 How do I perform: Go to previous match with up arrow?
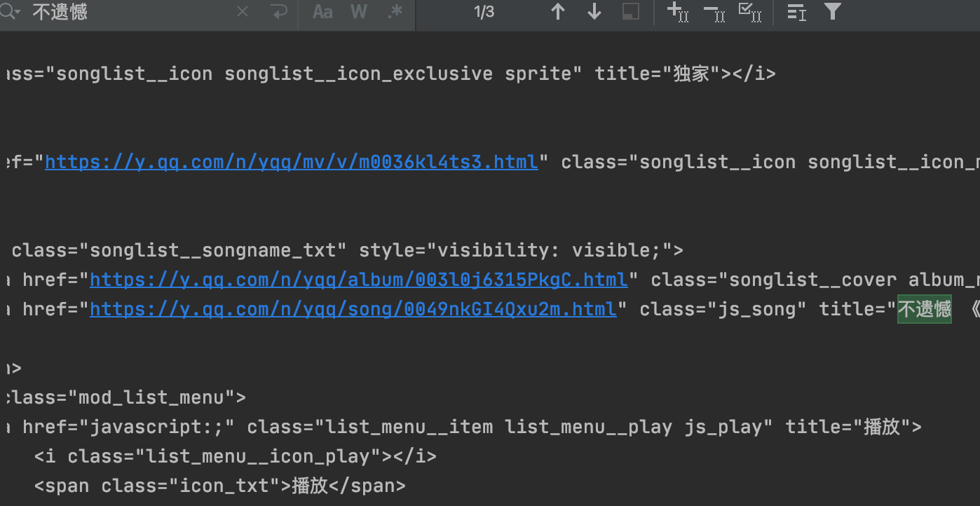pyautogui.click(x=558, y=11)
